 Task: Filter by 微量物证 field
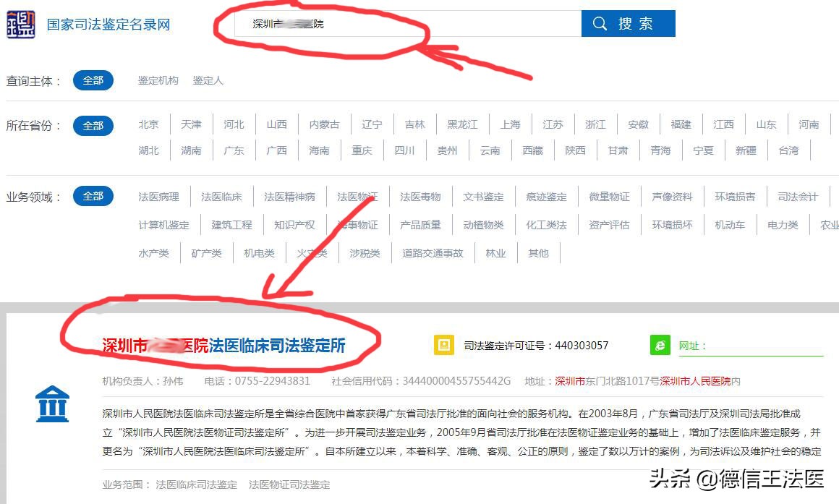609,197
